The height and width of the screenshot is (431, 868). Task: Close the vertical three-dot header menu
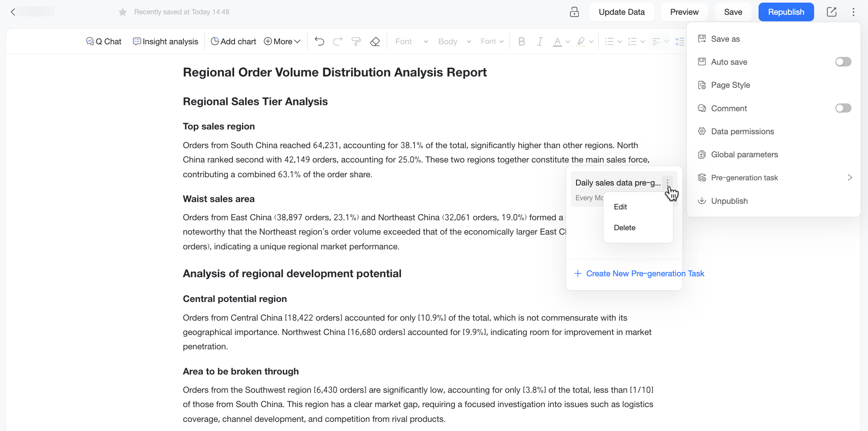point(853,12)
